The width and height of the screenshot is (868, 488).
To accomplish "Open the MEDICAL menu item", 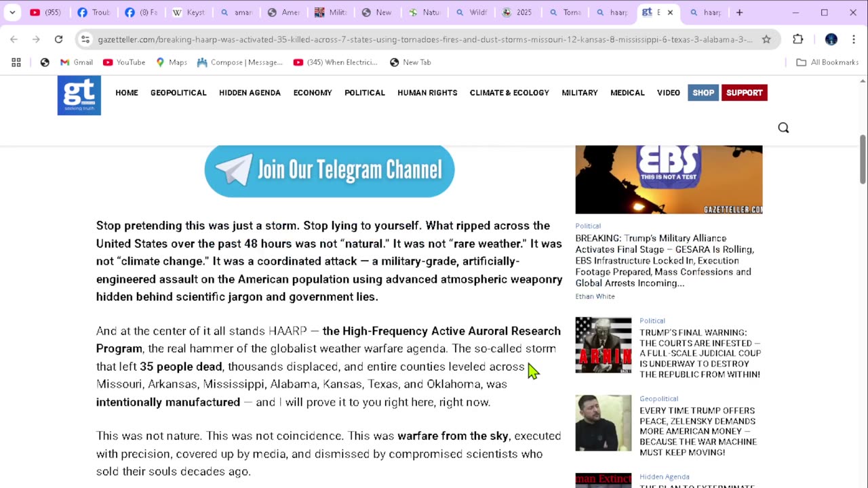I will (x=627, y=93).
